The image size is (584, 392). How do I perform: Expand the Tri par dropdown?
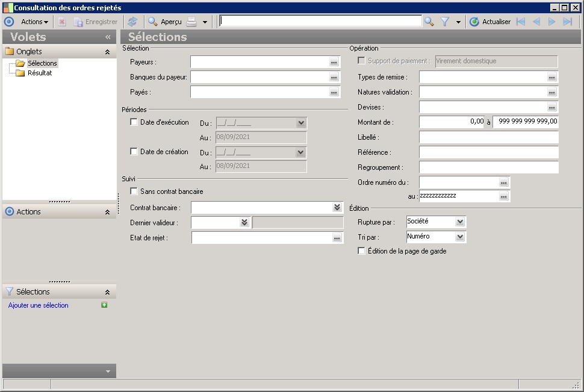point(460,237)
